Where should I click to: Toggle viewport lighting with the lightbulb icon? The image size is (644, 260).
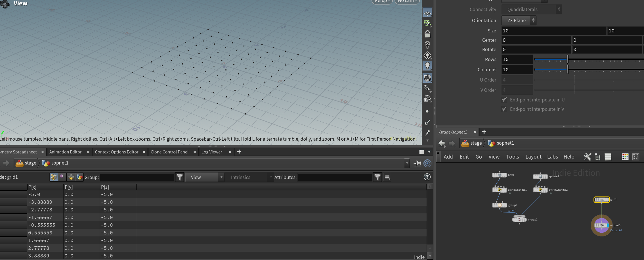point(427,66)
